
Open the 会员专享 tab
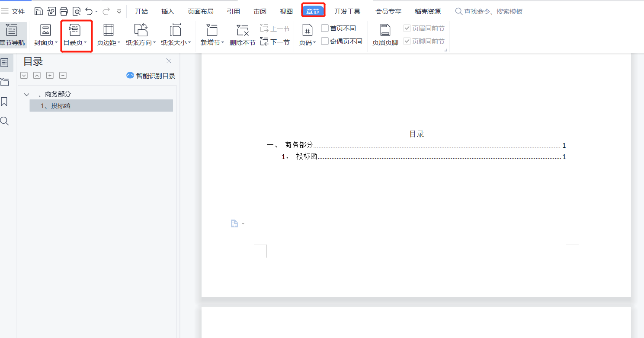pyautogui.click(x=388, y=12)
